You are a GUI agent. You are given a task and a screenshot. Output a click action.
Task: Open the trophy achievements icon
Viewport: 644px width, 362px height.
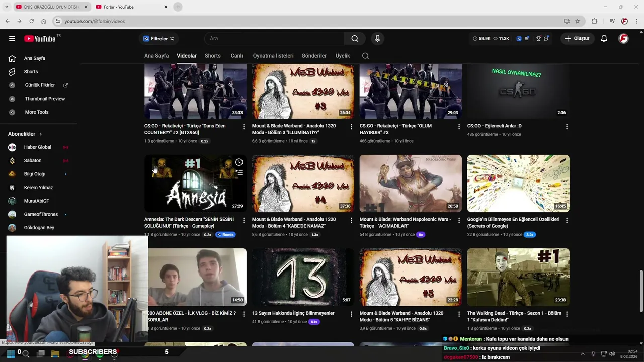click(538, 39)
